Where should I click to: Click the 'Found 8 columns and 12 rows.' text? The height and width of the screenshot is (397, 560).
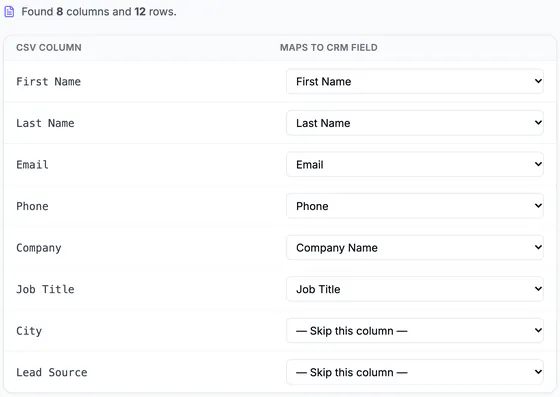(99, 12)
